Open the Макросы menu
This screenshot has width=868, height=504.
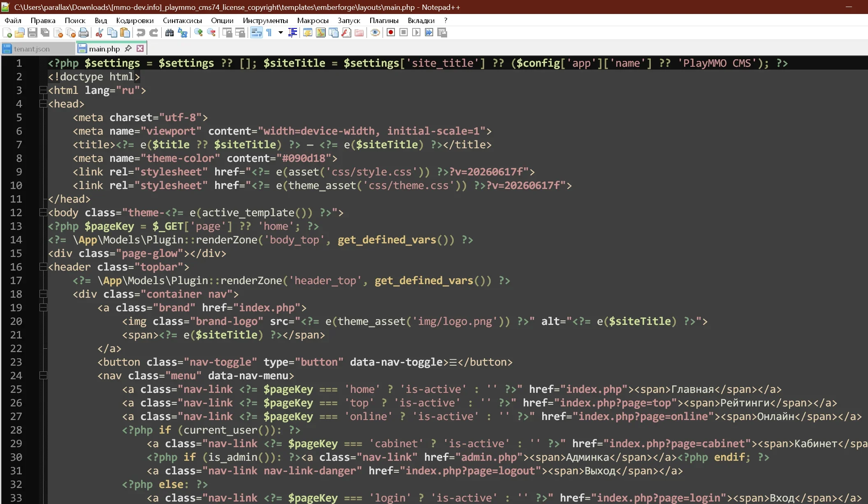click(x=313, y=20)
